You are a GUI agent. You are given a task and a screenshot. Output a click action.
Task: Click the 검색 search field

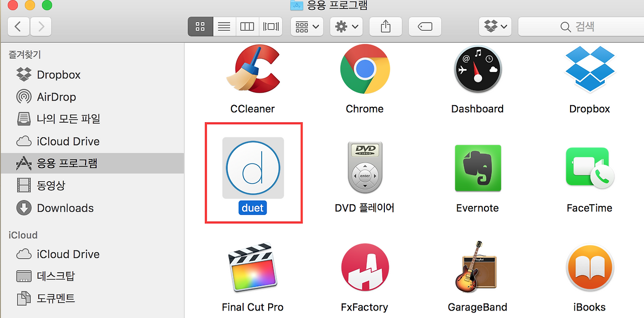(581, 27)
